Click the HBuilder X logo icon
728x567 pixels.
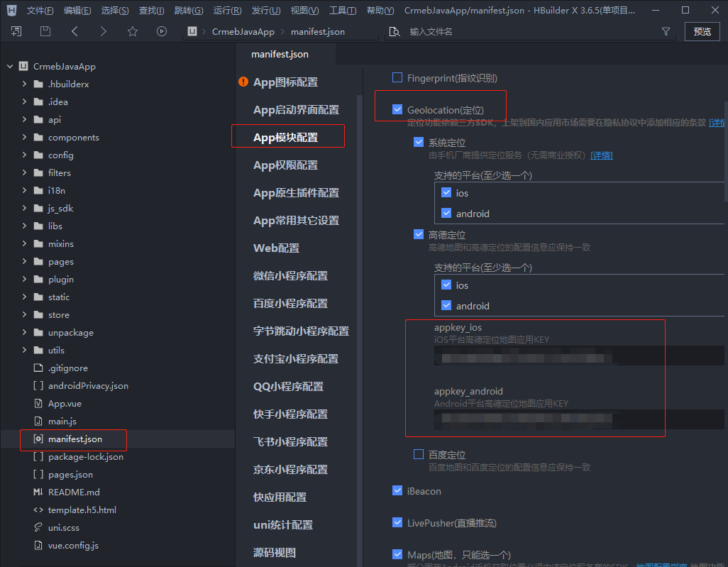pos(11,10)
